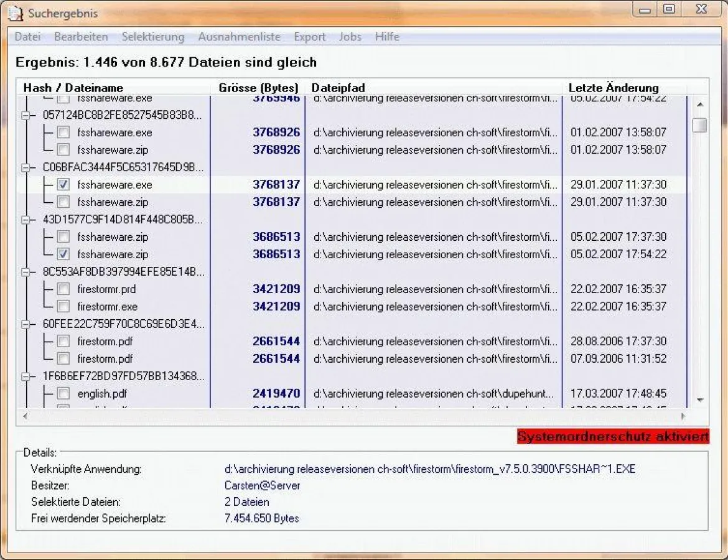This screenshot has height=560, width=728.
Task: Open the Hilfe menu
Action: (x=387, y=37)
